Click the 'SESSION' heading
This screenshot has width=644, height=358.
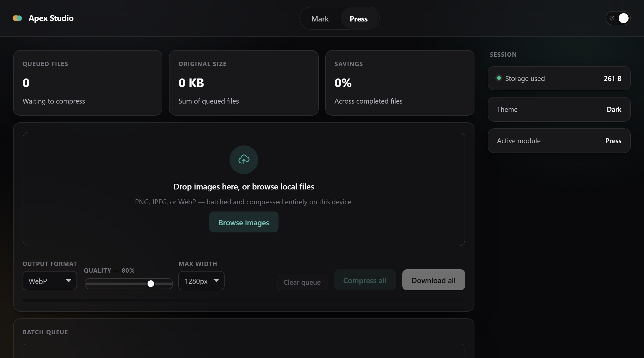point(503,55)
